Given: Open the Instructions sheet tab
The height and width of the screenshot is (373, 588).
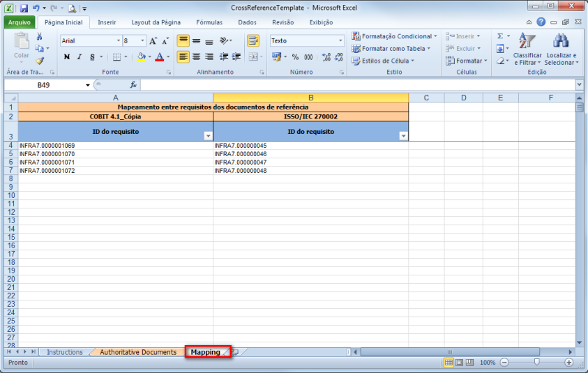Looking at the screenshot, I should (65, 352).
